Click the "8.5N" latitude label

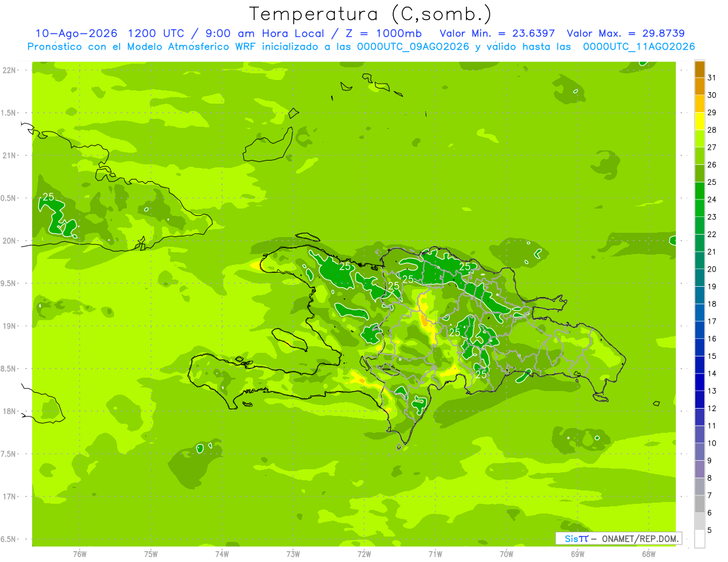coord(9,369)
